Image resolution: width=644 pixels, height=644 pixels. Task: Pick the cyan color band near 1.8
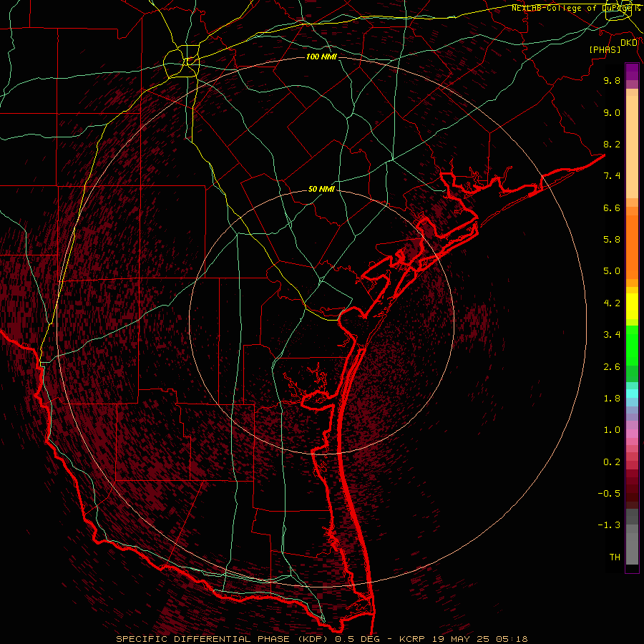pos(632,394)
